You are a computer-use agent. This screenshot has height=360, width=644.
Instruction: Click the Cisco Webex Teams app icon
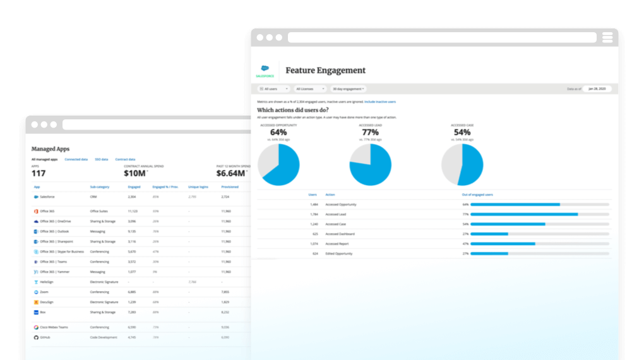[36, 328]
